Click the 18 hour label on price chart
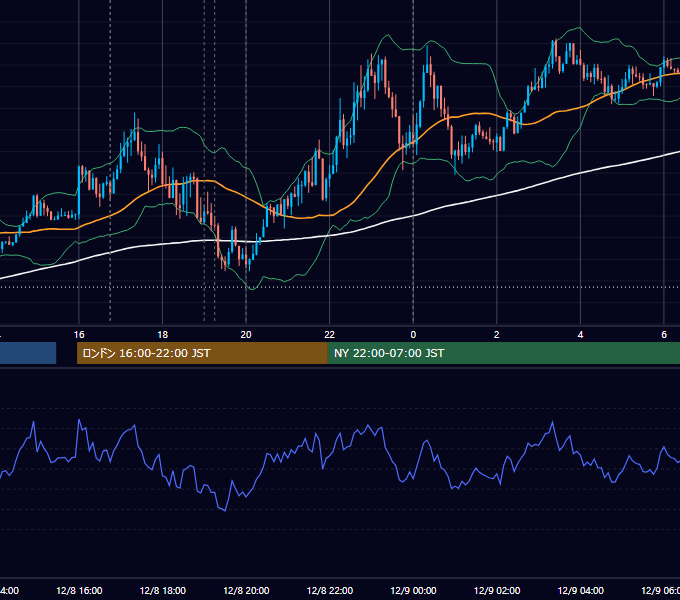680x600 pixels. point(163,335)
